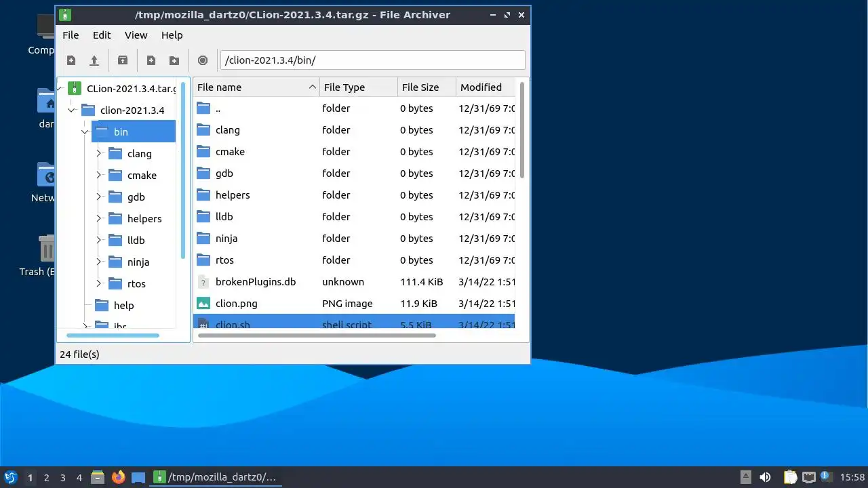This screenshot has width=868, height=488.
Task: Open the file manager taskbar launcher
Action: [x=98, y=477]
